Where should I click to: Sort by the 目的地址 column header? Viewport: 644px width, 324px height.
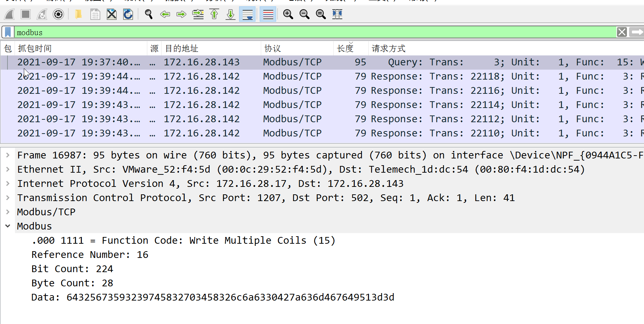click(211, 48)
